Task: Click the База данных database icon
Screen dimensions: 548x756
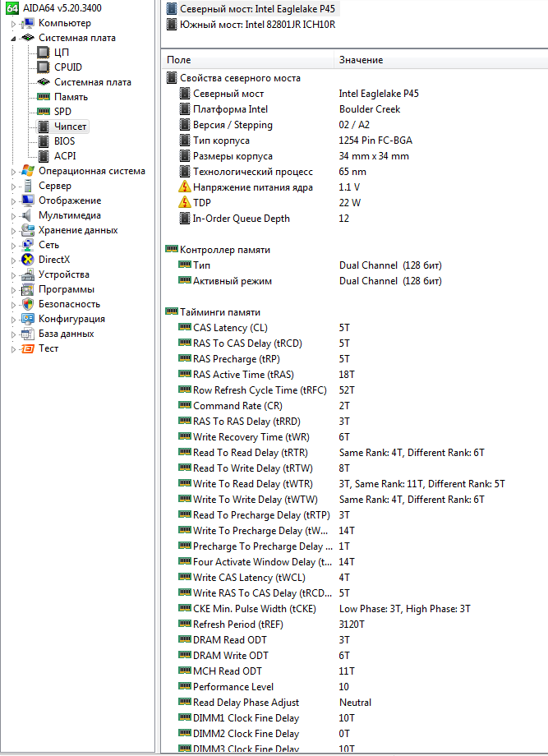Action: pyautogui.click(x=28, y=334)
